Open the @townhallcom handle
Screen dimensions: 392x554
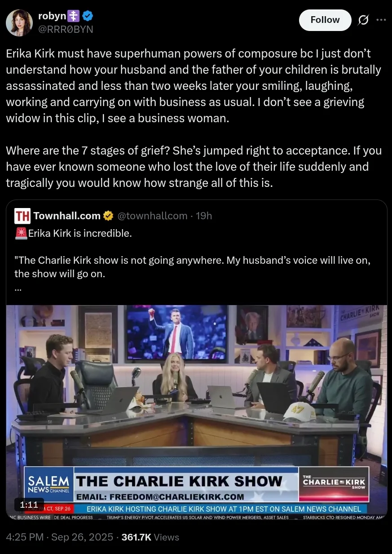click(152, 216)
